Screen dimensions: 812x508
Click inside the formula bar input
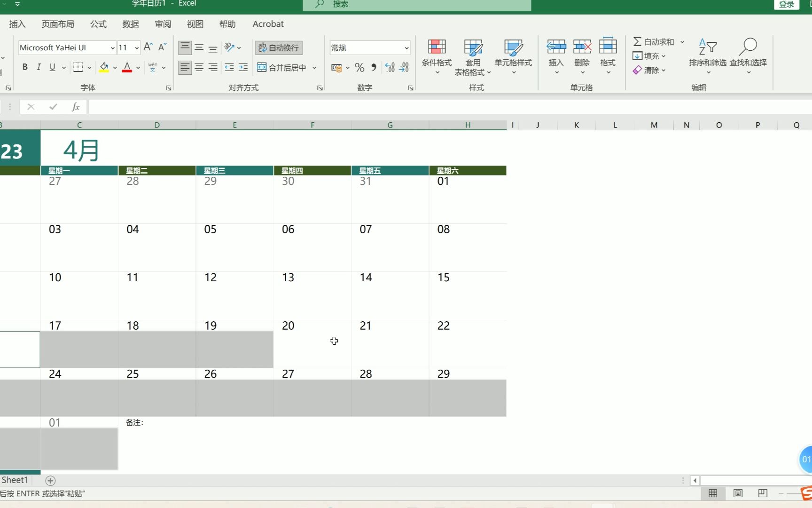coord(450,107)
